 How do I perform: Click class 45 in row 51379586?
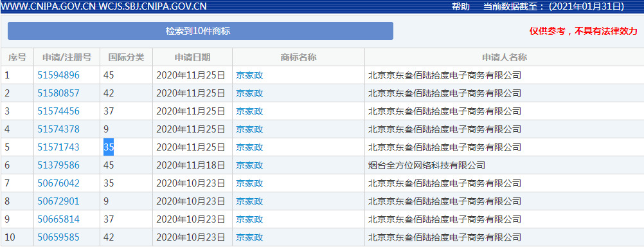[x=109, y=165]
